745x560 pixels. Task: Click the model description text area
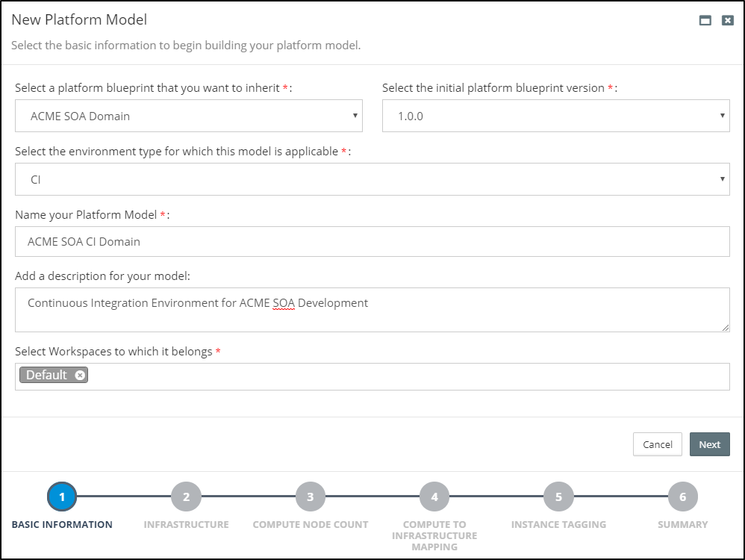372,308
